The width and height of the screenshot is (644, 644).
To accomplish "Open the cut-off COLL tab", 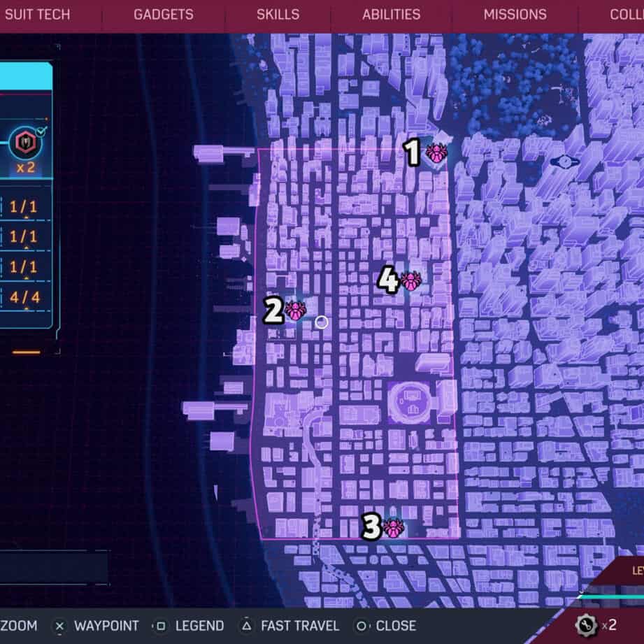I will pyautogui.click(x=627, y=15).
